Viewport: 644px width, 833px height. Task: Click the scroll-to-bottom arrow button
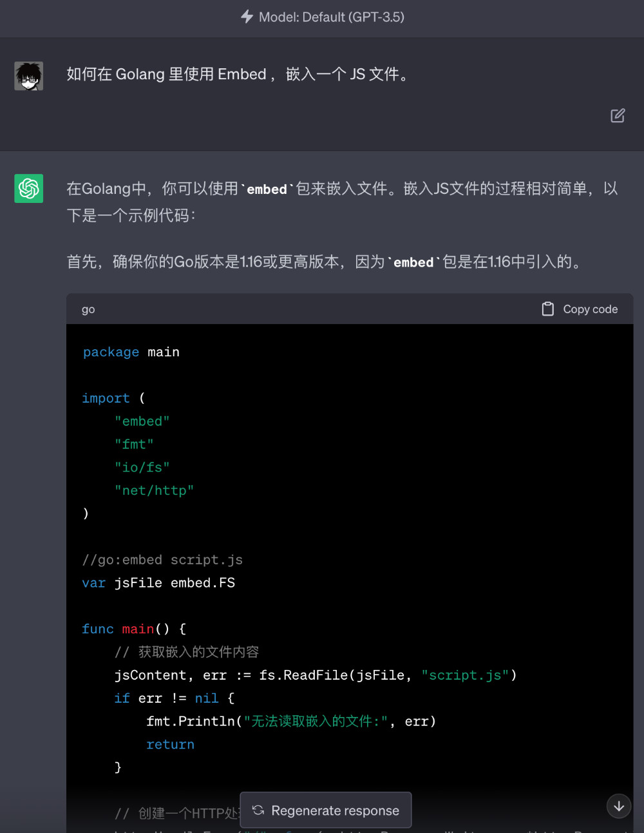(619, 806)
